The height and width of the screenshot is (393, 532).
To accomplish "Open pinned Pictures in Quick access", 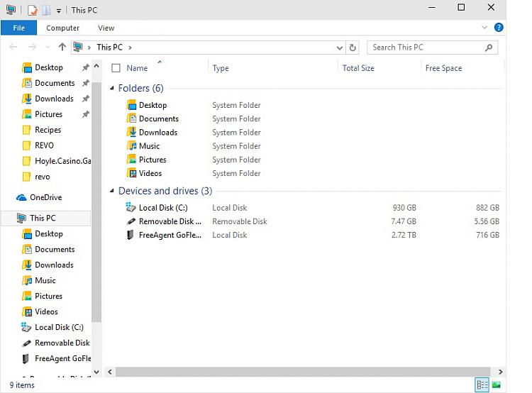I will (48, 114).
